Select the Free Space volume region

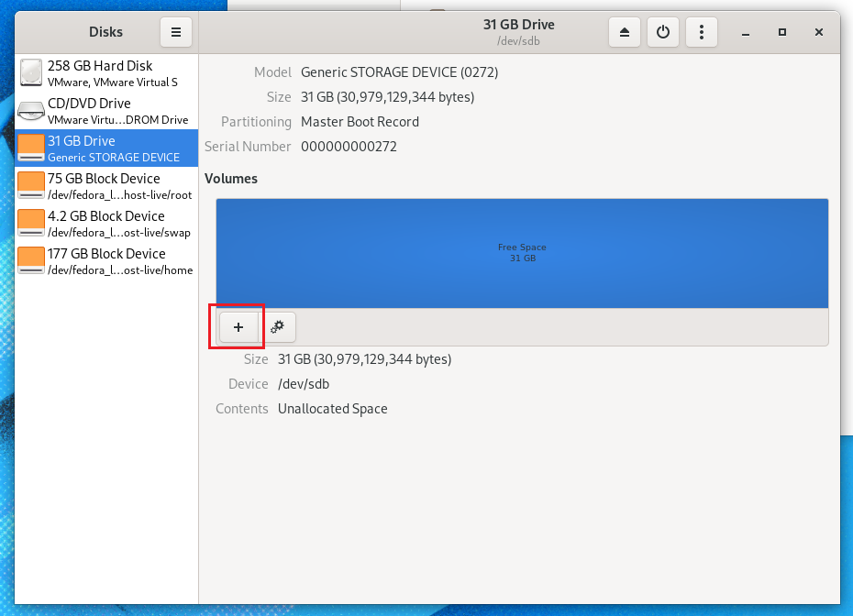(x=522, y=253)
